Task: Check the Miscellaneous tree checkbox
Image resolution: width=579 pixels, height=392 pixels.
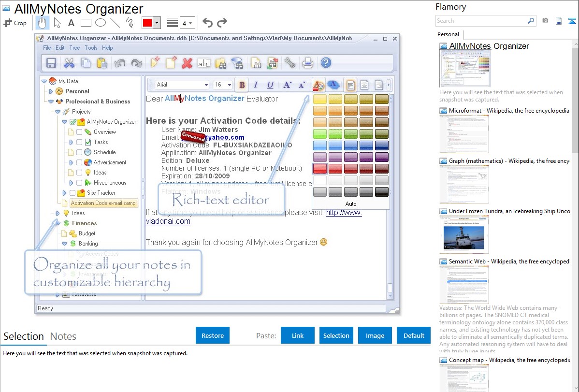Action: (79, 183)
